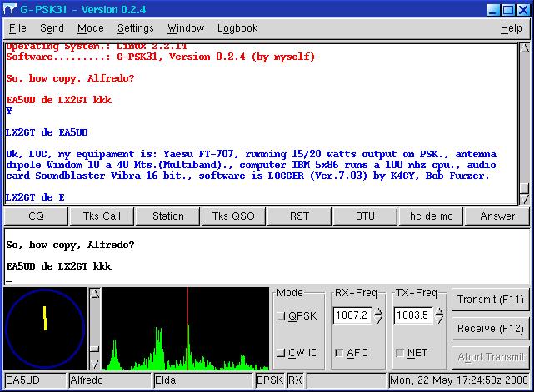Click the green waterfall spectrum display
This screenshot has width=534, height=392.
(x=185, y=330)
